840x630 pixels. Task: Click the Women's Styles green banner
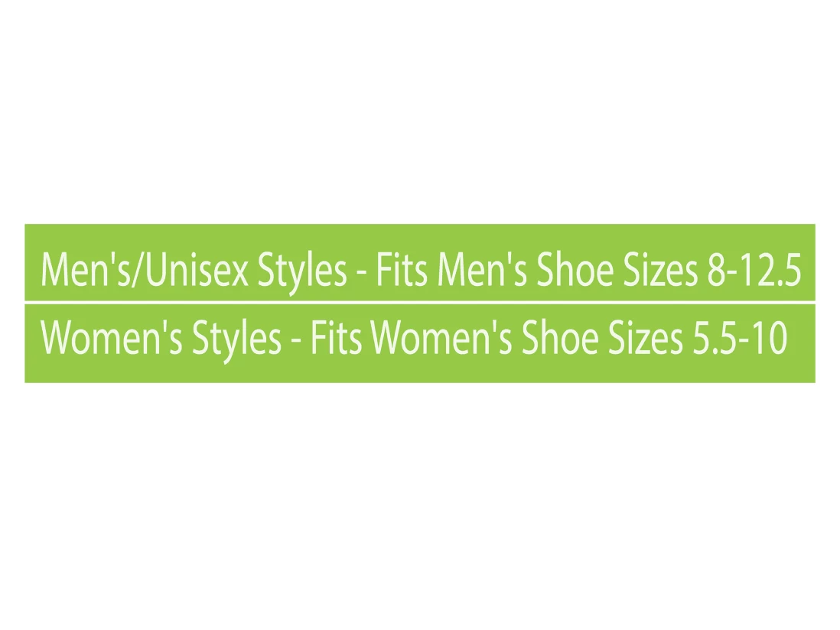coord(420,343)
